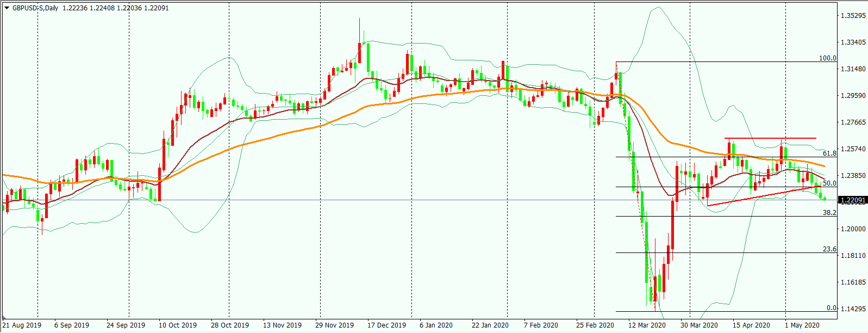This screenshot has height=333, width=868.
Task: Click the 24 Sep 2019 date label
Action: tap(126, 325)
